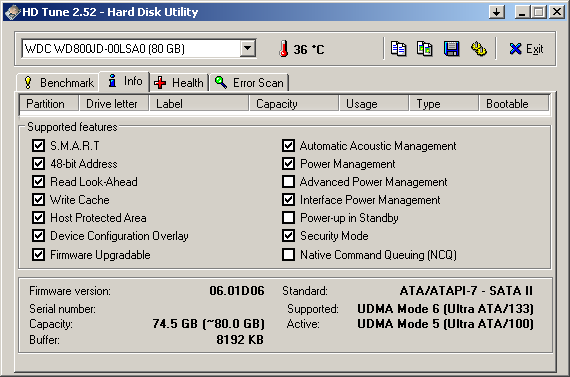Click the red cross icon on Health tab
Viewport: 570px width, 377px height.
coord(160,83)
